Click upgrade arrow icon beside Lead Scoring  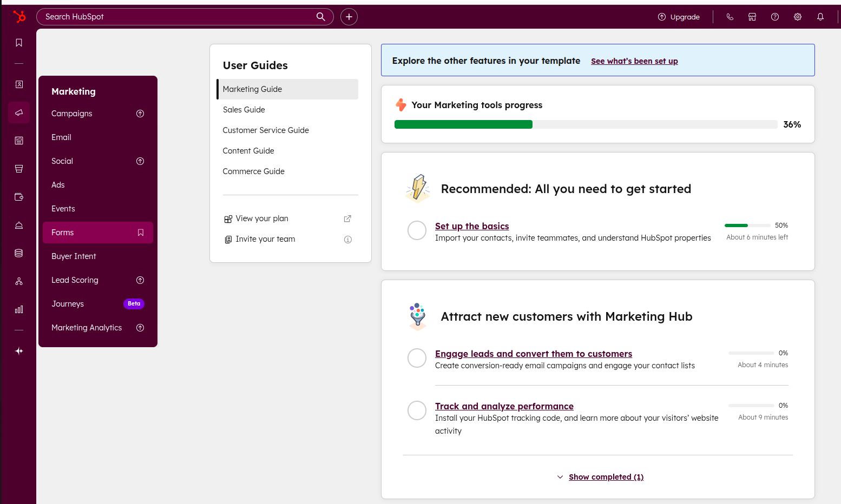140,280
